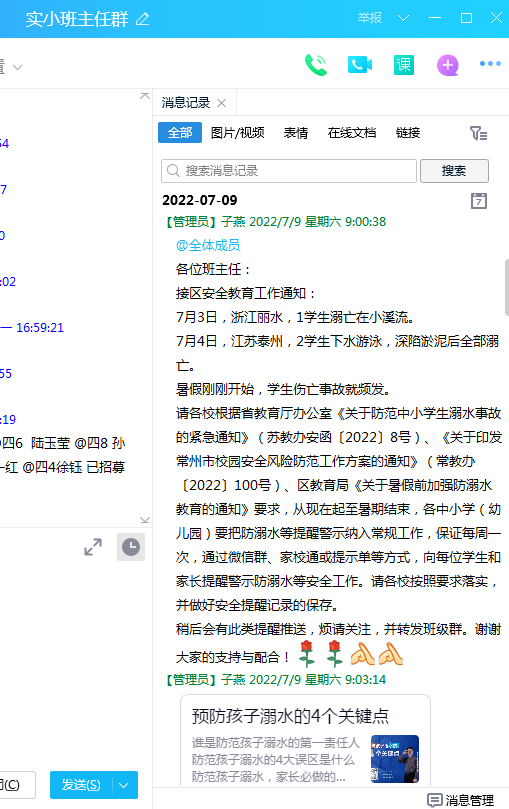Click the @全体成员 mention link
This screenshot has width=509, height=809.
click(208, 245)
